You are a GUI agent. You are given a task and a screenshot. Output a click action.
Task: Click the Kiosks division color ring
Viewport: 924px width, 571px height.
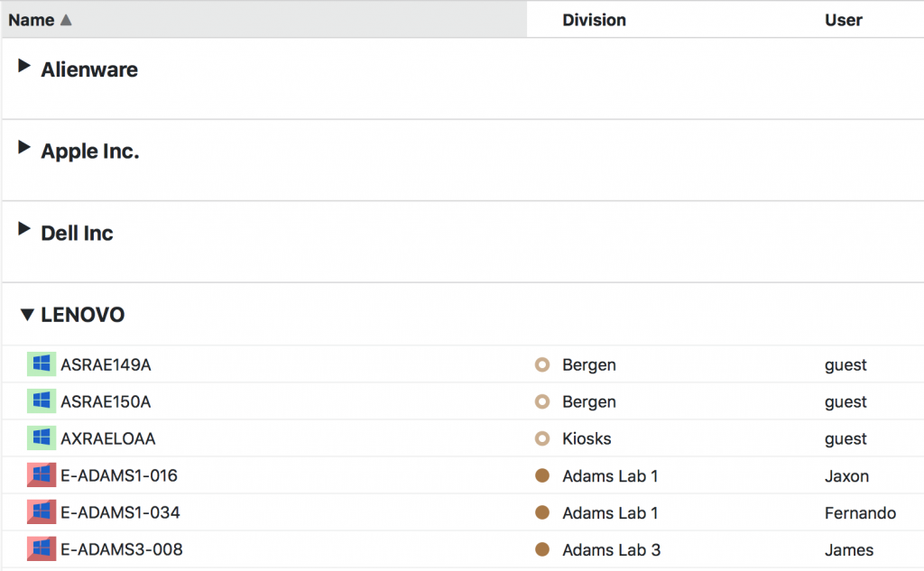click(x=542, y=439)
